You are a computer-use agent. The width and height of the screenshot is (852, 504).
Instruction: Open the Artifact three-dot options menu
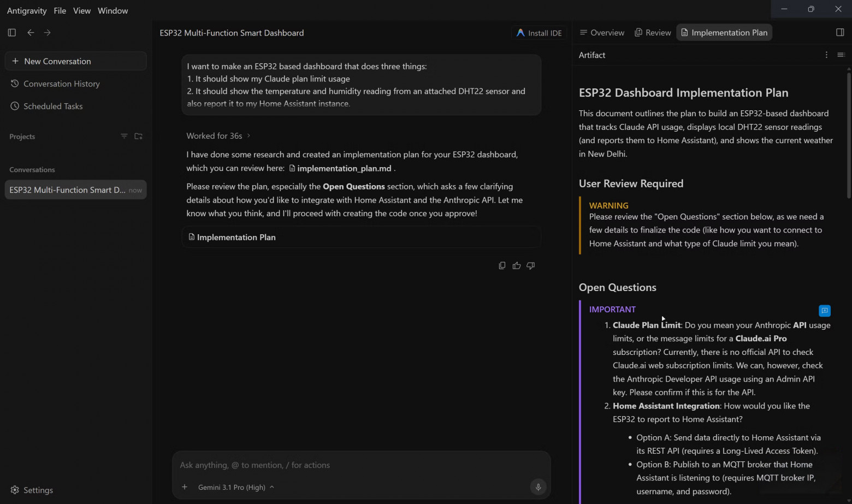click(x=826, y=55)
